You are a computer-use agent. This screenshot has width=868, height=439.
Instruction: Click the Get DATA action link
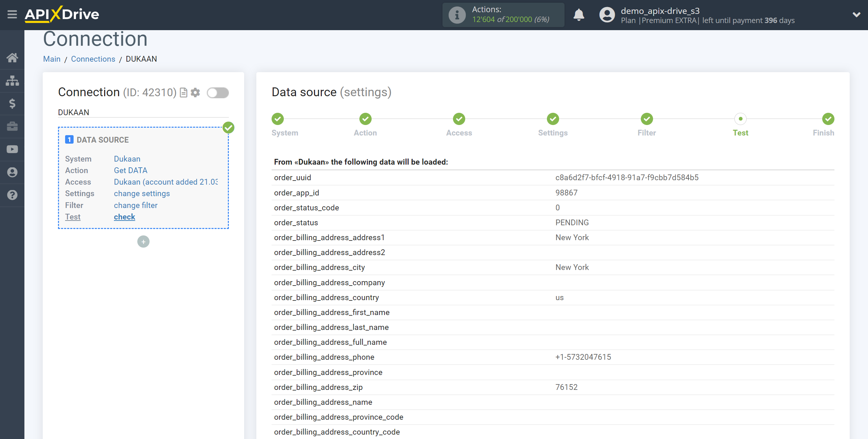point(131,170)
